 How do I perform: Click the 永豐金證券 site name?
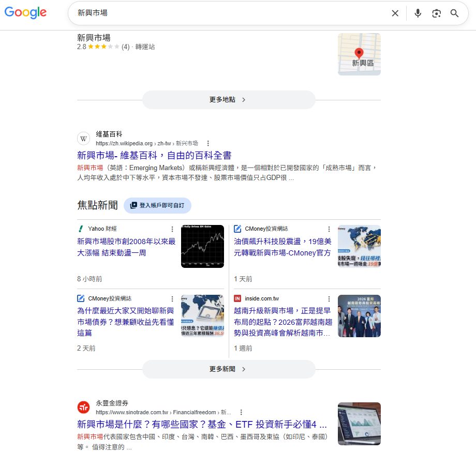click(112, 403)
